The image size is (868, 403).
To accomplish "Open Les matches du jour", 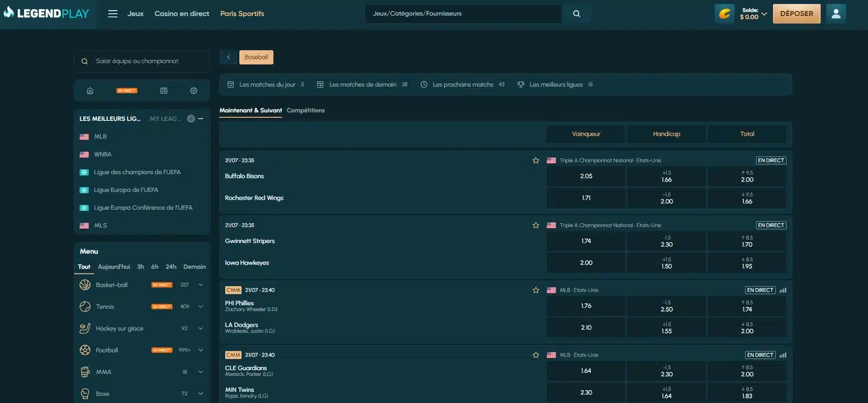I will click(x=266, y=84).
